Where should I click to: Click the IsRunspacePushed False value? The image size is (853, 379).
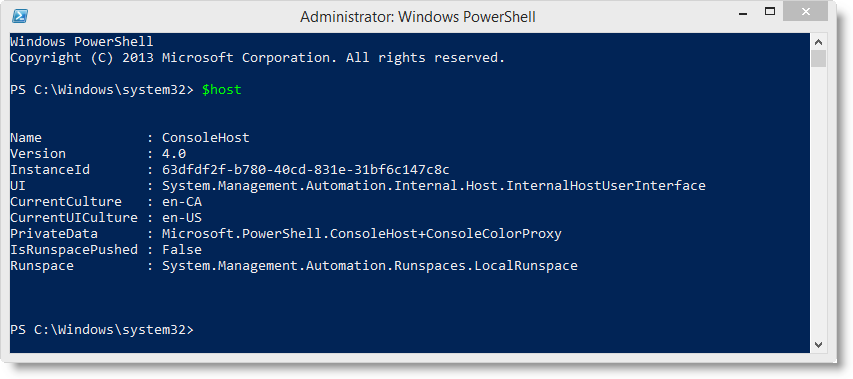tap(182, 250)
